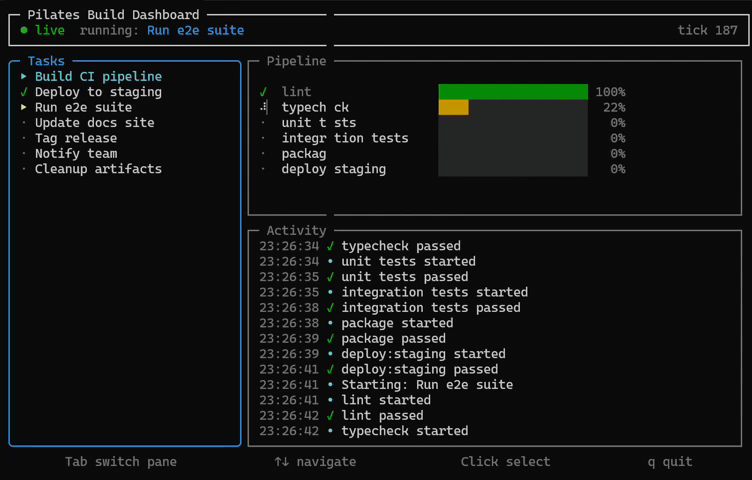The height and width of the screenshot is (480, 752).
Task: Click the navigate arrows hint
Action: [315, 461]
